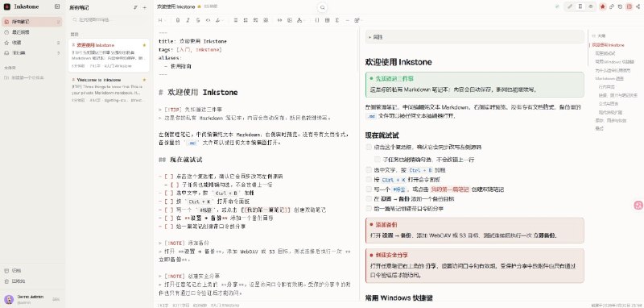Open the '欢迎使用 Inkstone' note card
Screen dimensions: 644x308
(x=109, y=56)
